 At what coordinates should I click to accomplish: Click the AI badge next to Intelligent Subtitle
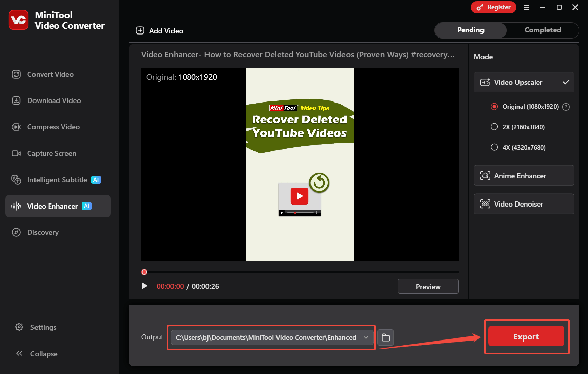coord(96,180)
